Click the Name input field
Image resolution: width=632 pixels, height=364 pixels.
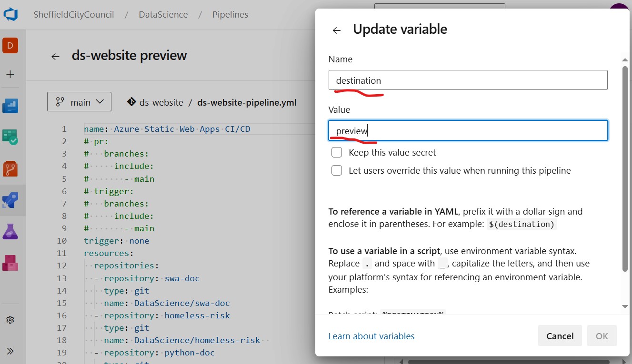[468, 80]
